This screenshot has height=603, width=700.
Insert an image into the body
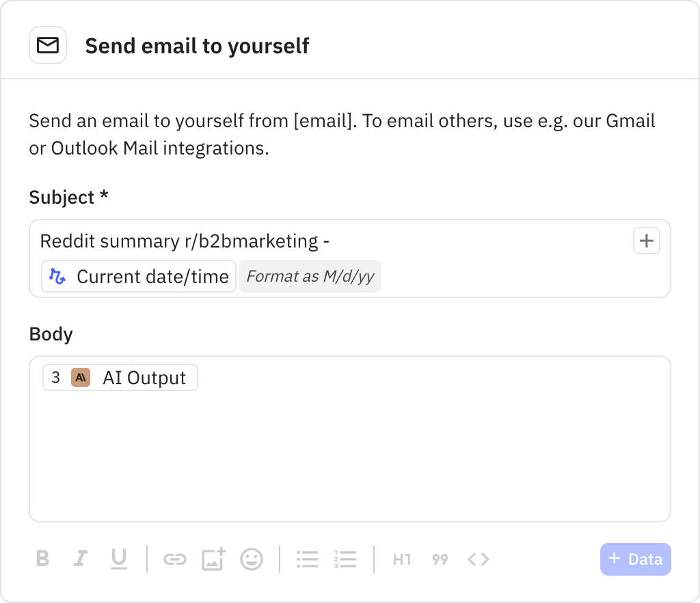tap(213, 559)
